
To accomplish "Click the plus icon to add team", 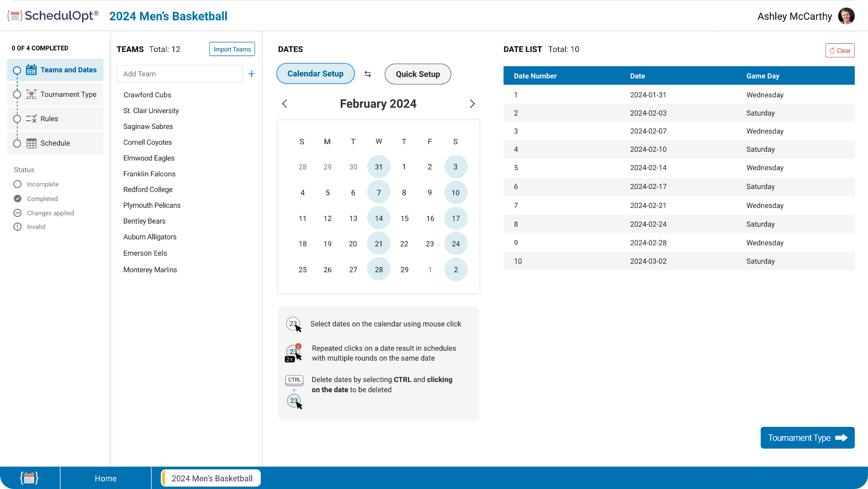I will [251, 74].
